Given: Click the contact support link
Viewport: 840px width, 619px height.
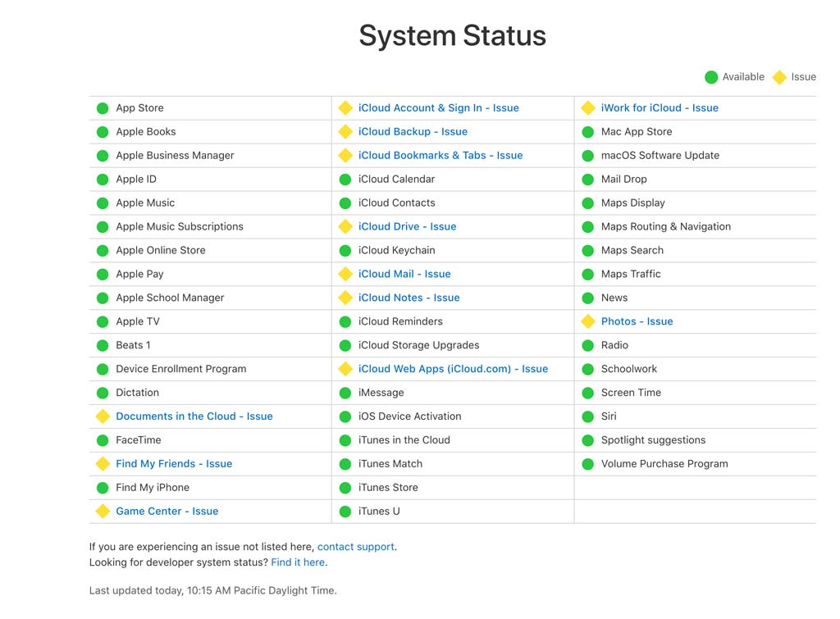Looking at the screenshot, I should 356,547.
